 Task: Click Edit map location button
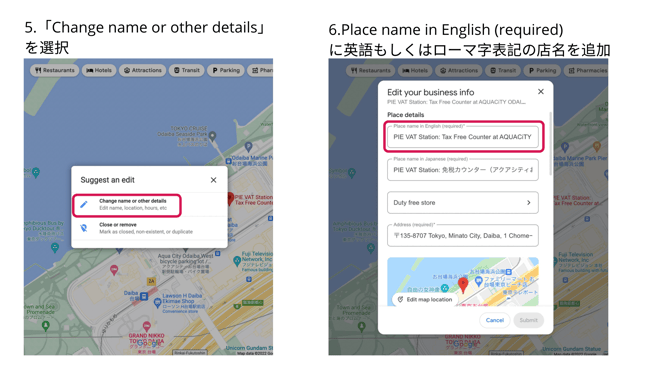pyautogui.click(x=425, y=299)
